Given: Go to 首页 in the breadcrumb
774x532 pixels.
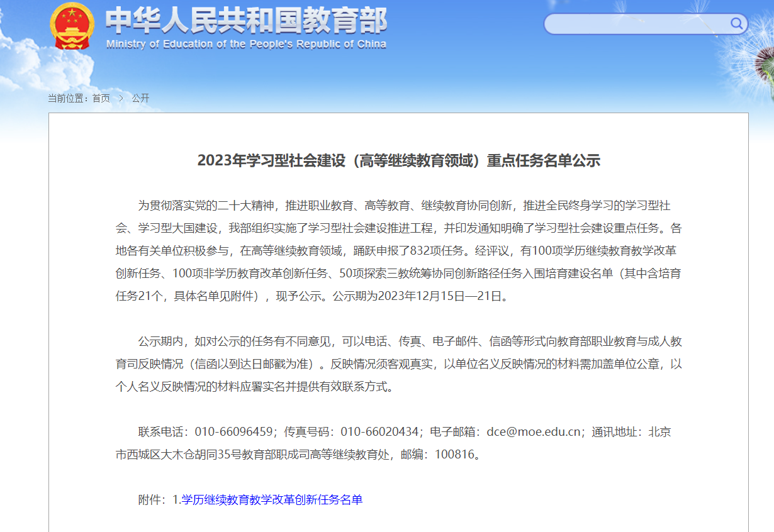Looking at the screenshot, I should pyautogui.click(x=101, y=98).
